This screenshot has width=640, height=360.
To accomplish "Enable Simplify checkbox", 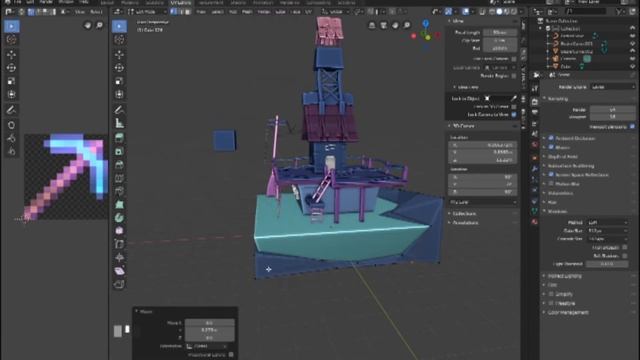I will (551, 294).
